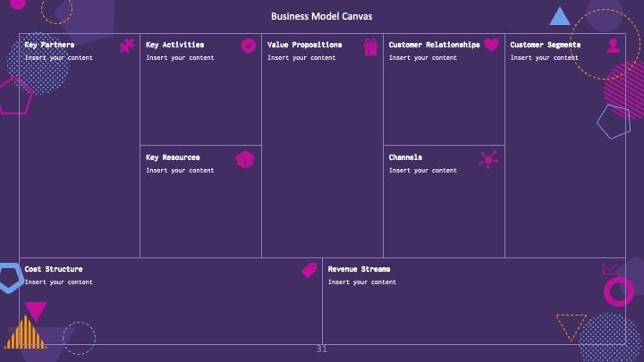Screen dimensions: 644x362
Task: Select the Customer Relationships heading text
Action: [x=434, y=45]
